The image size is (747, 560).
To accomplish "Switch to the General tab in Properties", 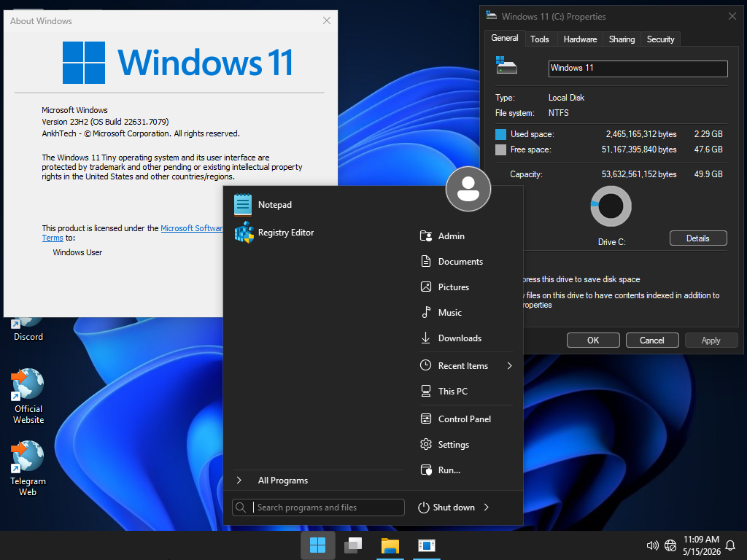I will tap(505, 38).
